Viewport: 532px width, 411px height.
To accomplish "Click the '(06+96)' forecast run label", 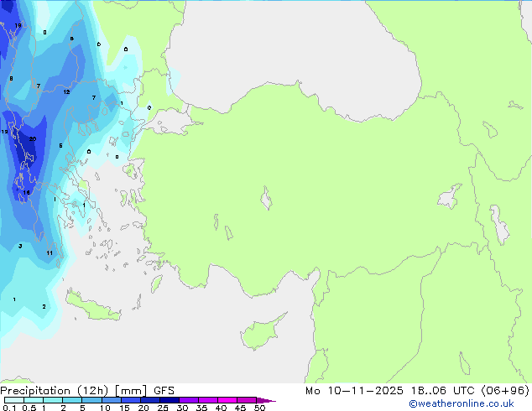I will click(x=505, y=391).
